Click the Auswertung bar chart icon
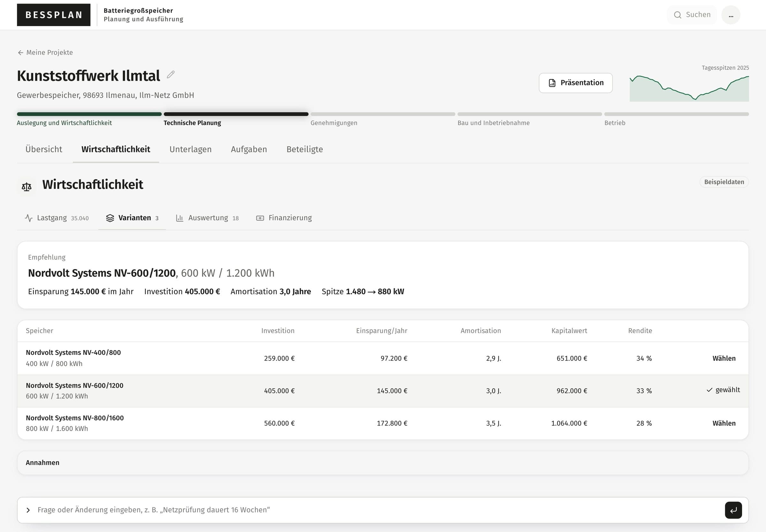The image size is (766, 532). click(180, 218)
